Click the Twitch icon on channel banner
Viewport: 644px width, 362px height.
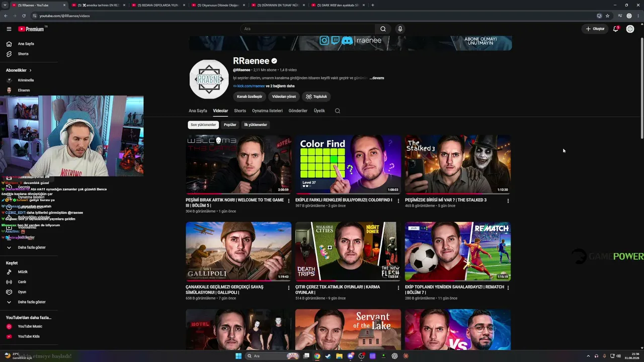[336, 41]
